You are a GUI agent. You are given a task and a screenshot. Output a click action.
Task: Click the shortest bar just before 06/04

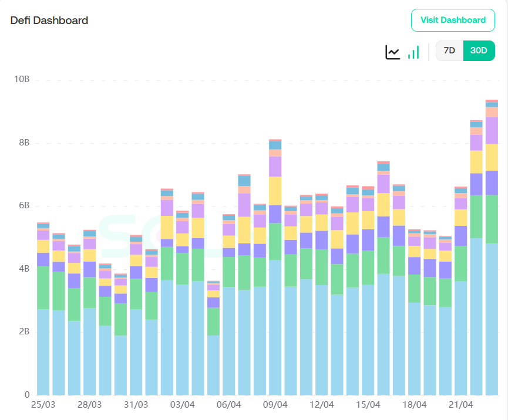click(213, 352)
